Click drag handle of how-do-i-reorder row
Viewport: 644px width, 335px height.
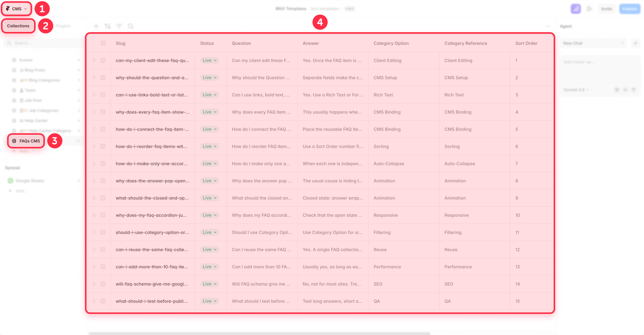94,146
